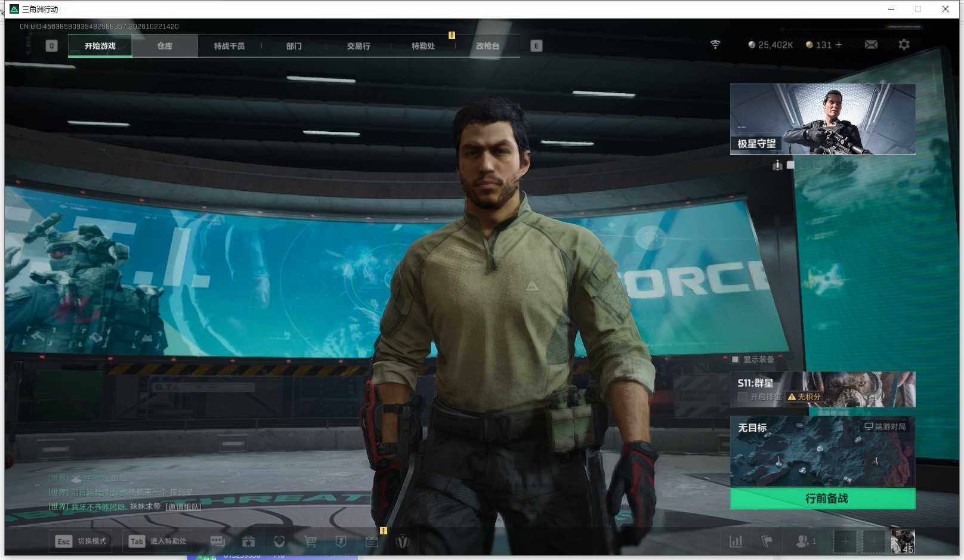Image resolution: width=964 pixels, height=560 pixels.
Task: Switch to the 仓库 tab
Action: [x=165, y=46]
